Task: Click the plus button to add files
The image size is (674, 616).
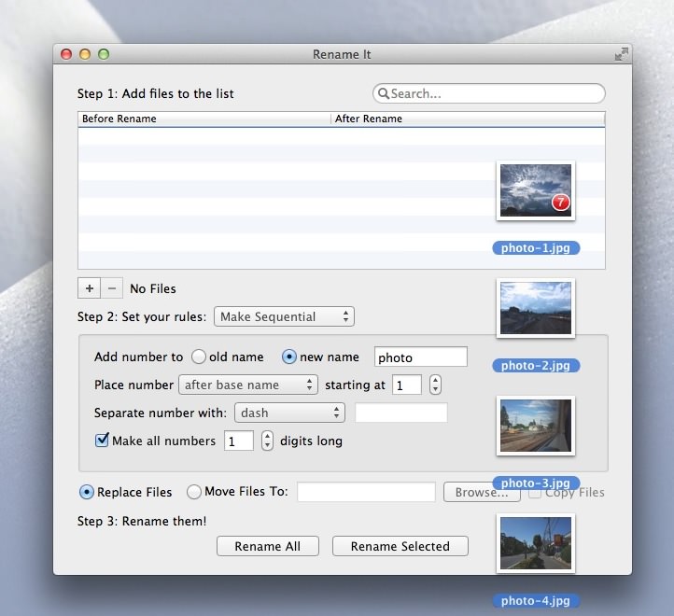Action: coord(89,288)
